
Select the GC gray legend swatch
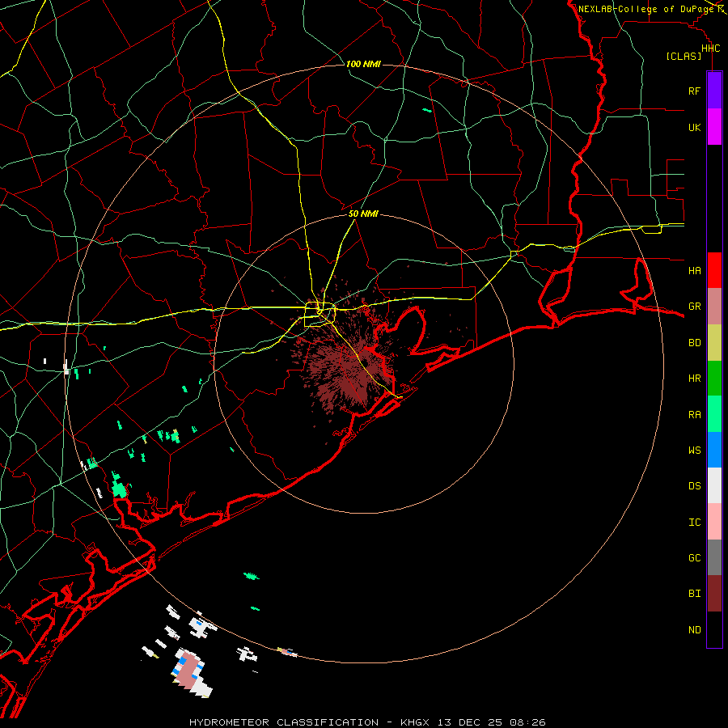click(x=714, y=557)
